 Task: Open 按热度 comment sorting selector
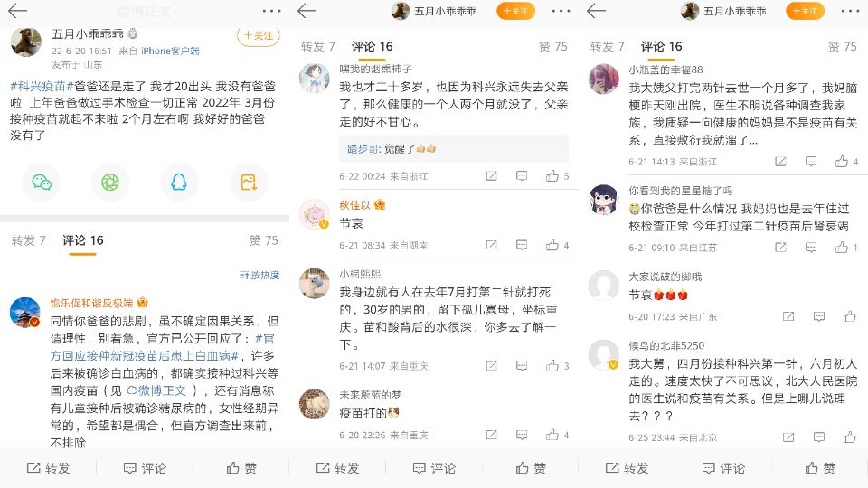point(259,275)
